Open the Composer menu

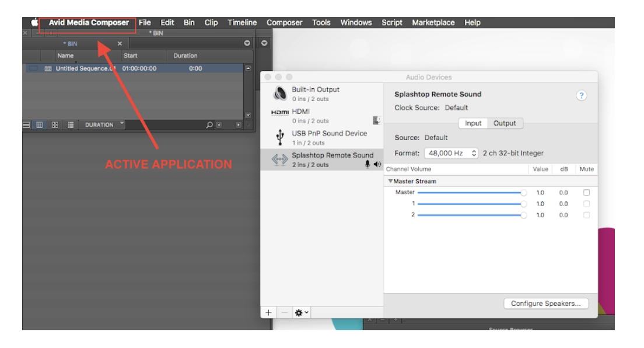point(284,23)
